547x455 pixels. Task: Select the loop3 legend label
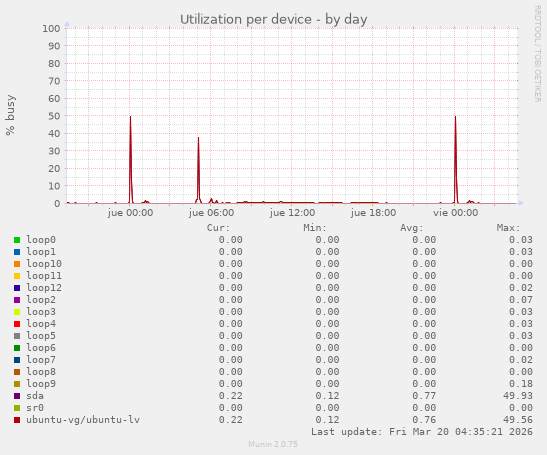41,312
